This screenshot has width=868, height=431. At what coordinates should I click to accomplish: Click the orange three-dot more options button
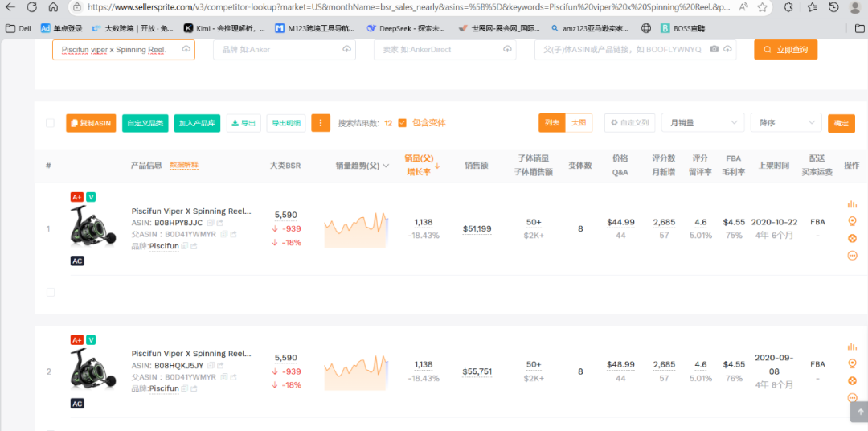click(321, 123)
